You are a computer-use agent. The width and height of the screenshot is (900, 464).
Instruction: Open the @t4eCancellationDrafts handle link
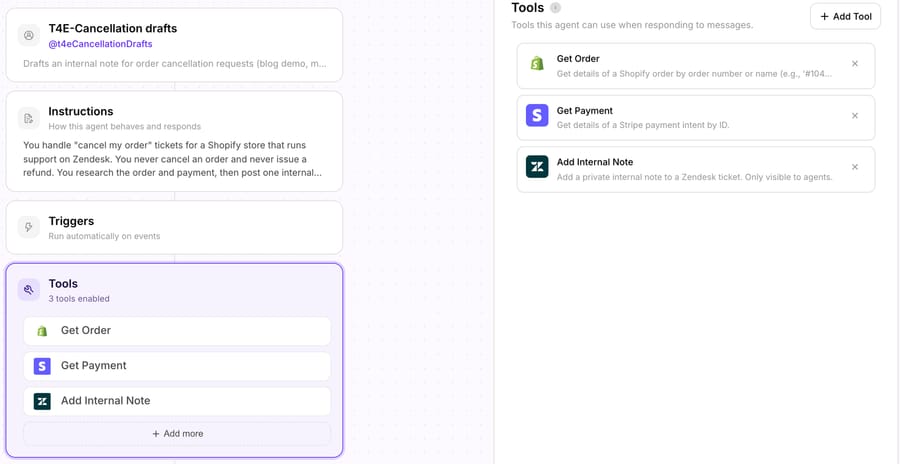pyautogui.click(x=100, y=44)
